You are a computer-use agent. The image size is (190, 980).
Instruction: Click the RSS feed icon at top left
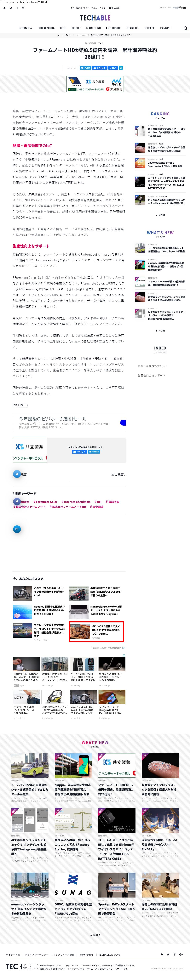[x=4, y=8]
